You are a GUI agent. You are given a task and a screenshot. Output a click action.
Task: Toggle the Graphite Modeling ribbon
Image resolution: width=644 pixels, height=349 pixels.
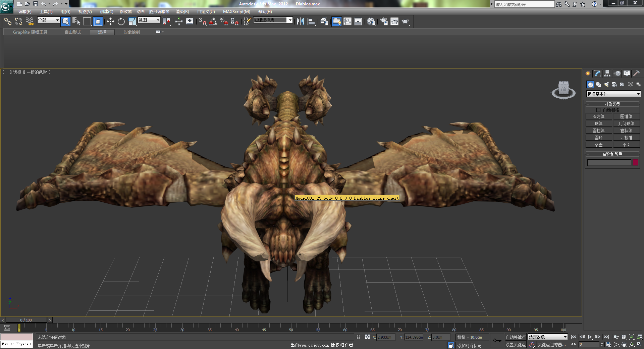[x=336, y=21]
